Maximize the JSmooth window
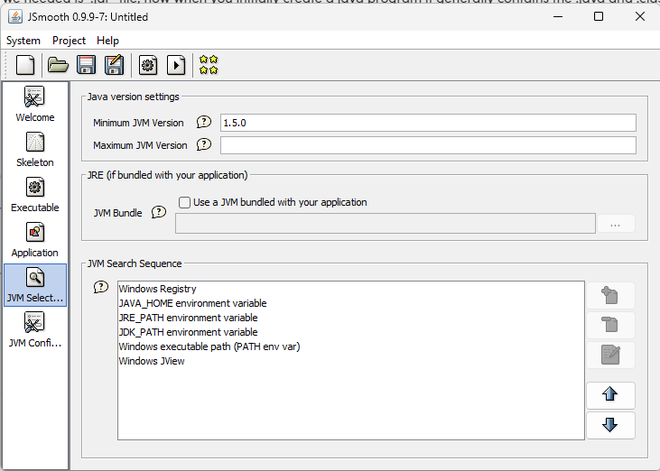Image resolution: width=660 pixels, height=471 pixels. [598, 16]
